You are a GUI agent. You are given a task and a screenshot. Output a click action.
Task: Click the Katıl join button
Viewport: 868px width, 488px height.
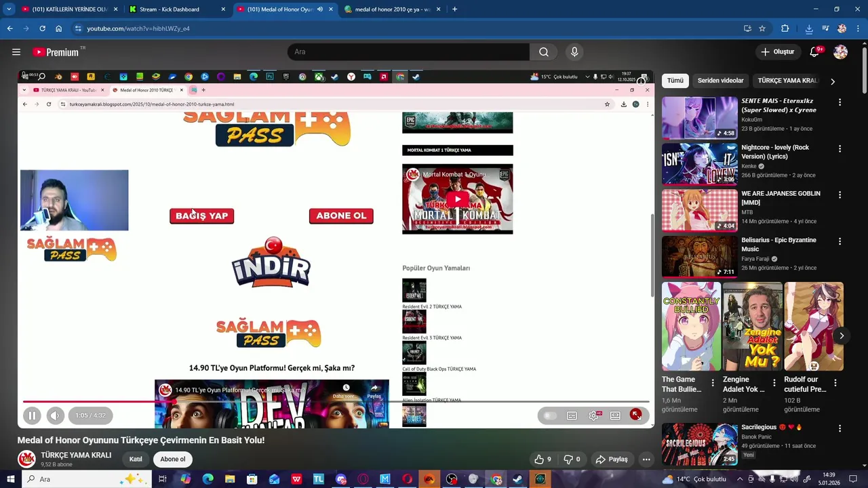136,460
